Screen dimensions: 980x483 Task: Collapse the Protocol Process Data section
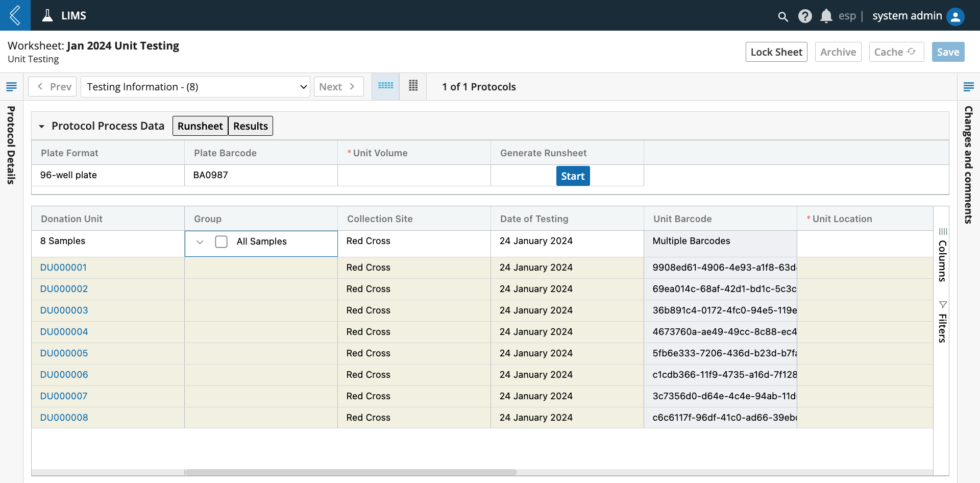coord(42,126)
